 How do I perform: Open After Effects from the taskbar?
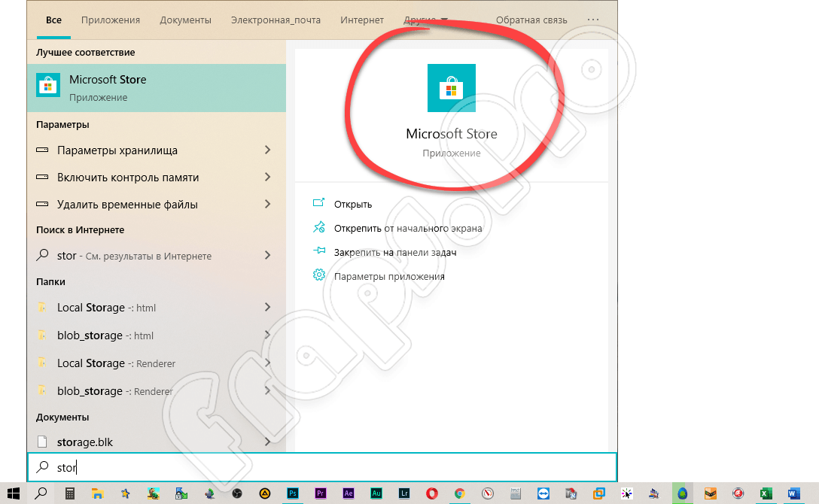(x=349, y=493)
